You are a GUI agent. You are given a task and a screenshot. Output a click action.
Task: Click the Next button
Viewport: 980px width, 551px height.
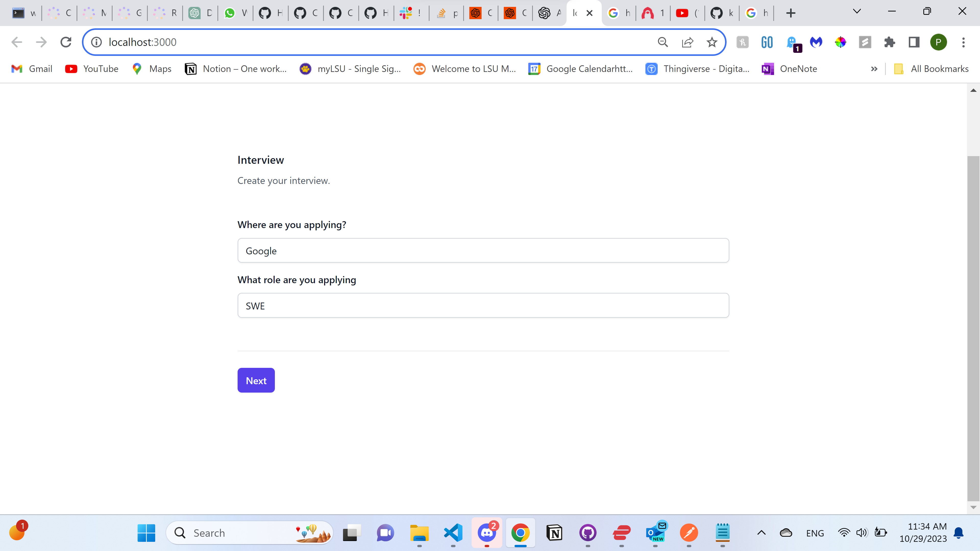click(256, 380)
